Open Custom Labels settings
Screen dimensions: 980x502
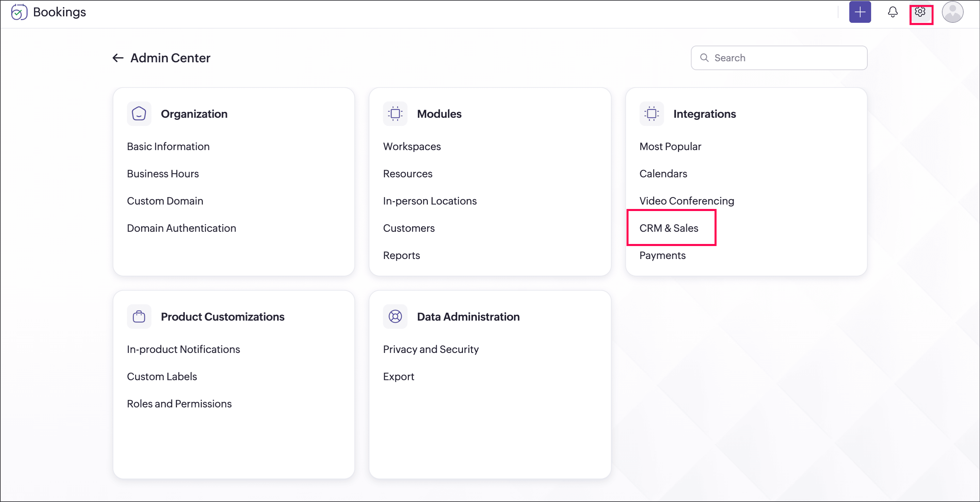pyautogui.click(x=162, y=376)
